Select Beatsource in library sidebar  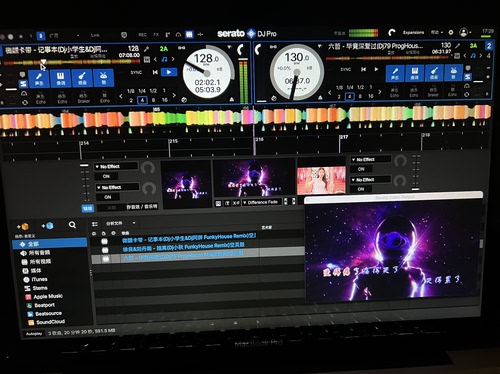(x=44, y=314)
